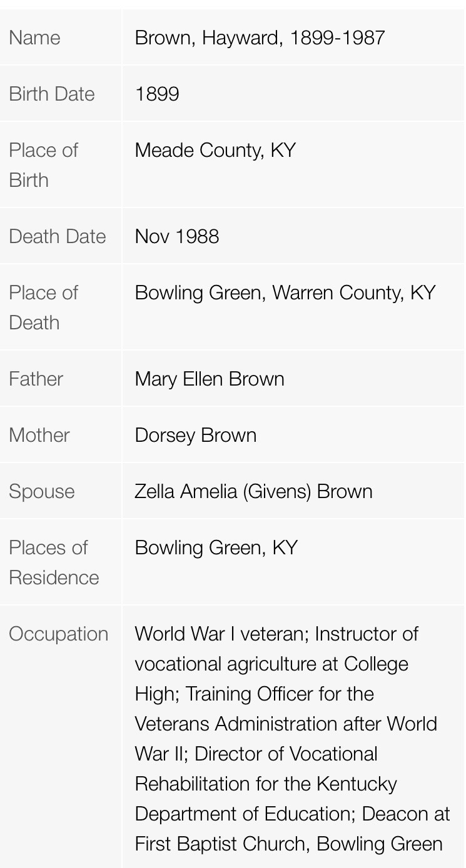Click the name value Brown, Hayward, 1899-1987
The height and width of the screenshot is (868, 466).
260,37
